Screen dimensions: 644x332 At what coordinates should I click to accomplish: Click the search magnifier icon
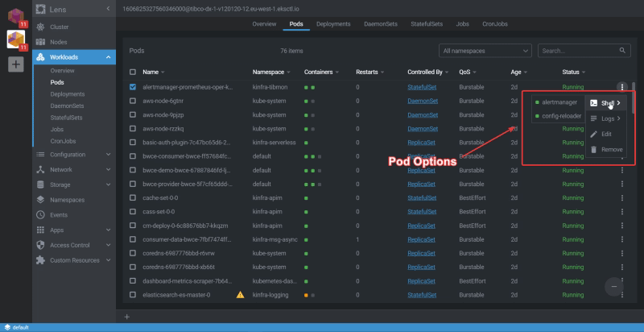pyautogui.click(x=622, y=51)
